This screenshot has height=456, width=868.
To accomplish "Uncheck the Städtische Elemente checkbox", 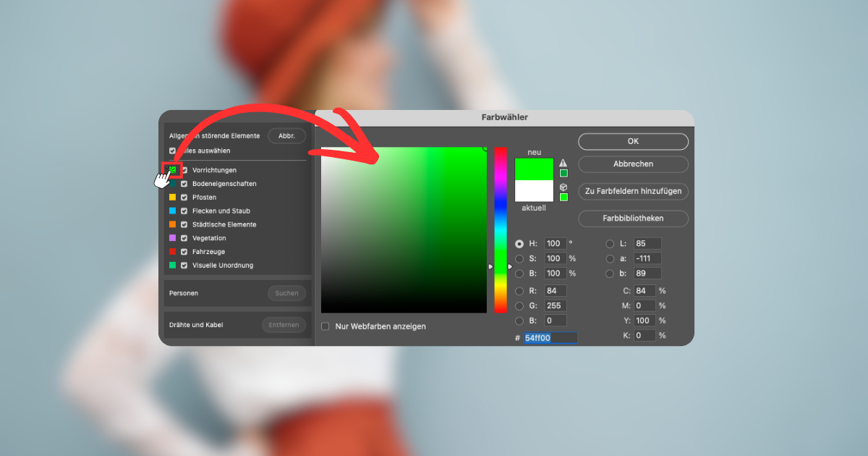I will click(184, 224).
